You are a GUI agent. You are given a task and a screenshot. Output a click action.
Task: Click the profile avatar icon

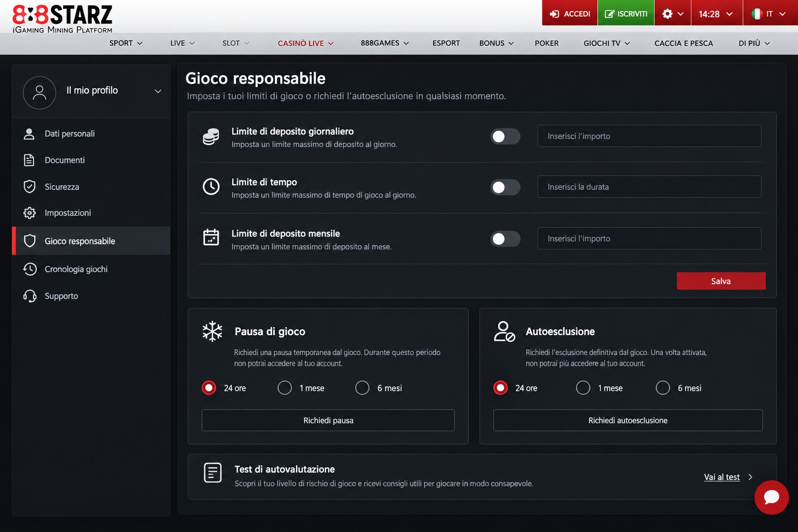pos(39,92)
